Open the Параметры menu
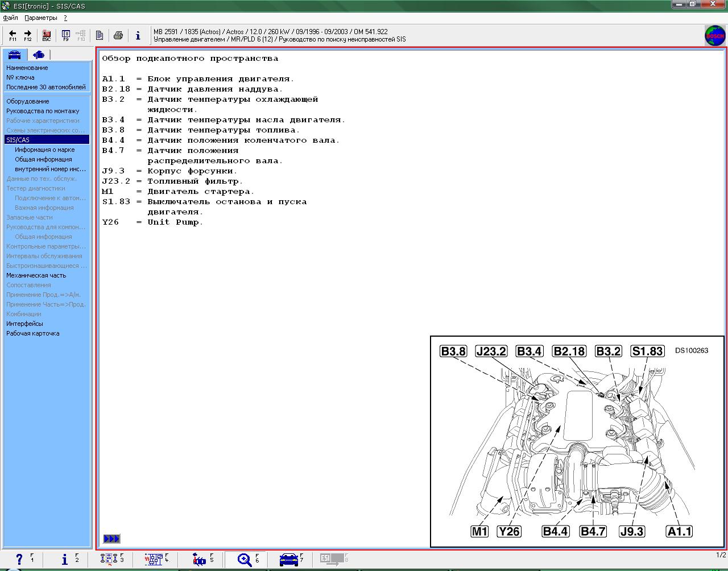 point(41,18)
